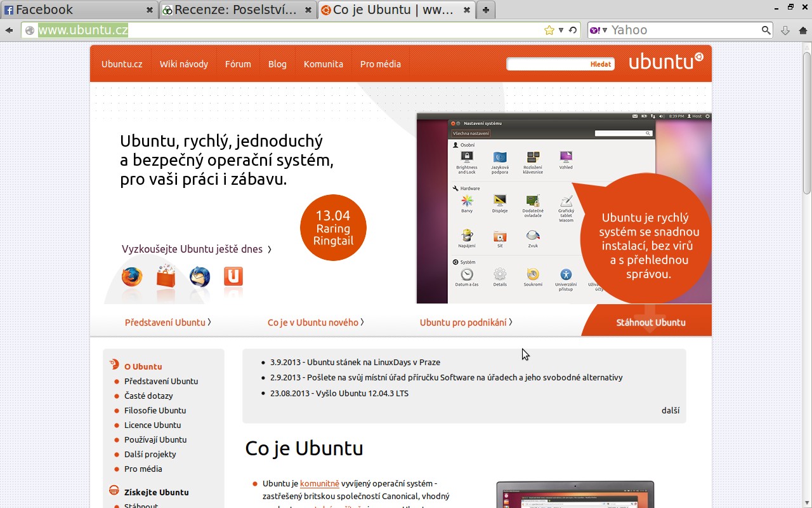Click the Ubuntu One U icon
This screenshot has width=812, height=508.
[x=233, y=277]
